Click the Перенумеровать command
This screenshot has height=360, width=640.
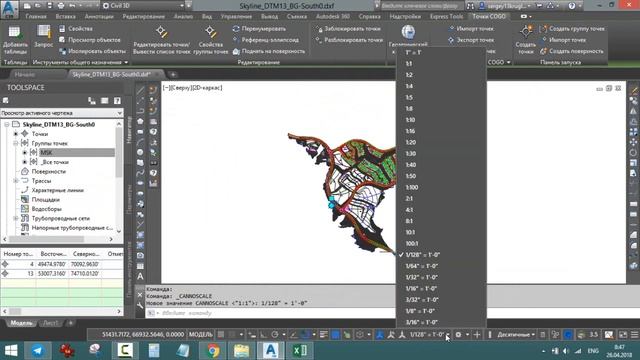click(x=259, y=29)
